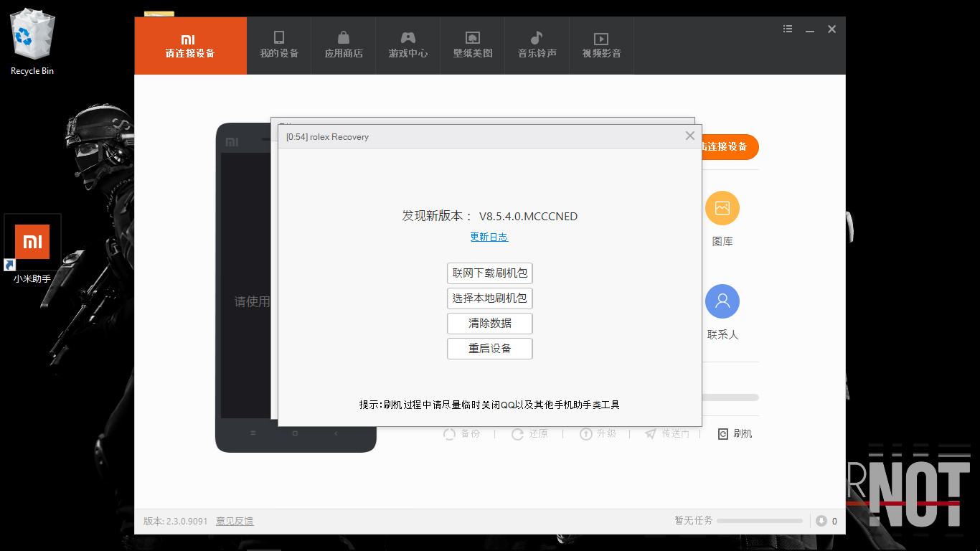Click the 联网下载刷机包 button
Viewport: 980px width, 551px height.
(x=490, y=273)
